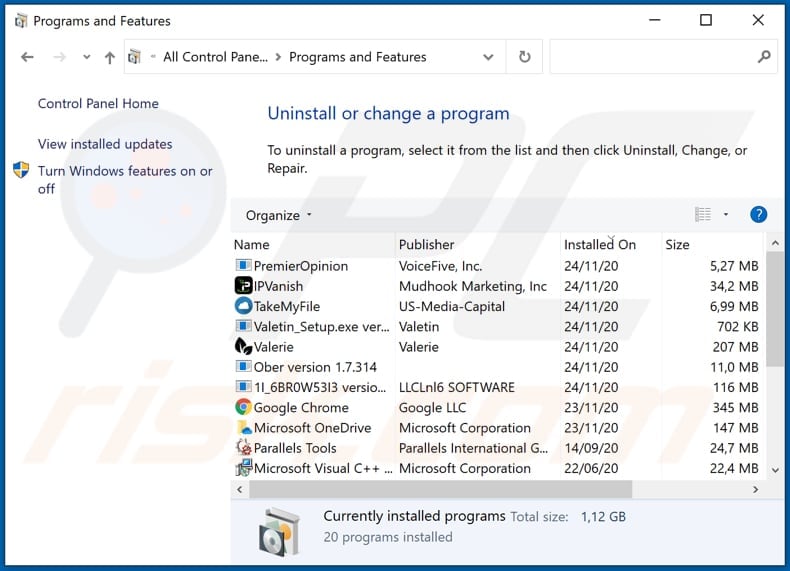Minimize the Programs and Features window
This screenshot has height=571, width=790.
click(x=654, y=20)
